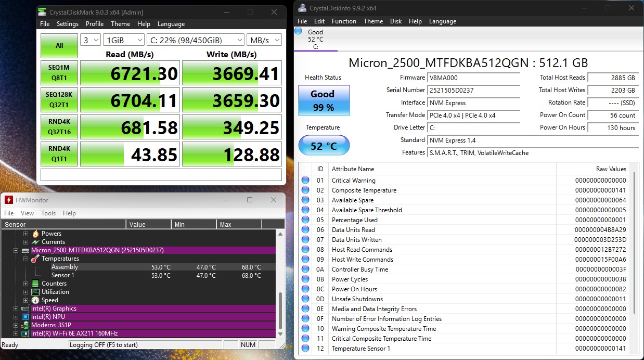Click the thermometer icon beside Temperatures
The width and height of the screenshot is (644, 360).
coord(35,259)
